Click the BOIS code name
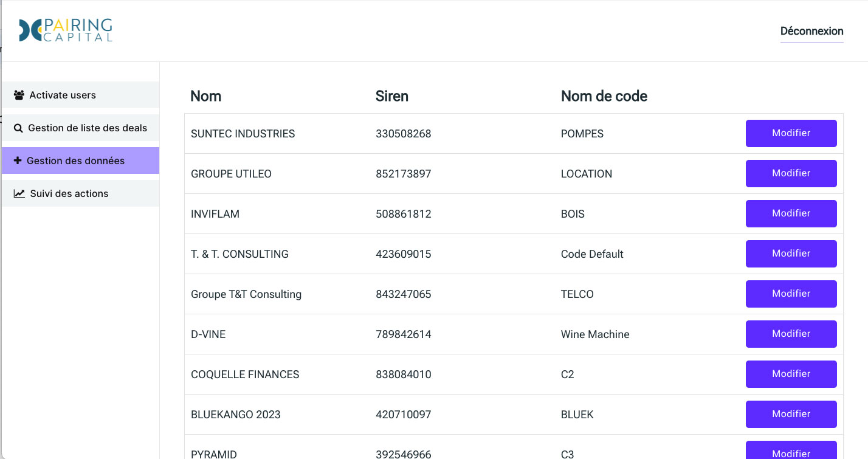Viewport: 868px width, 459px height. tap(573, 214)
